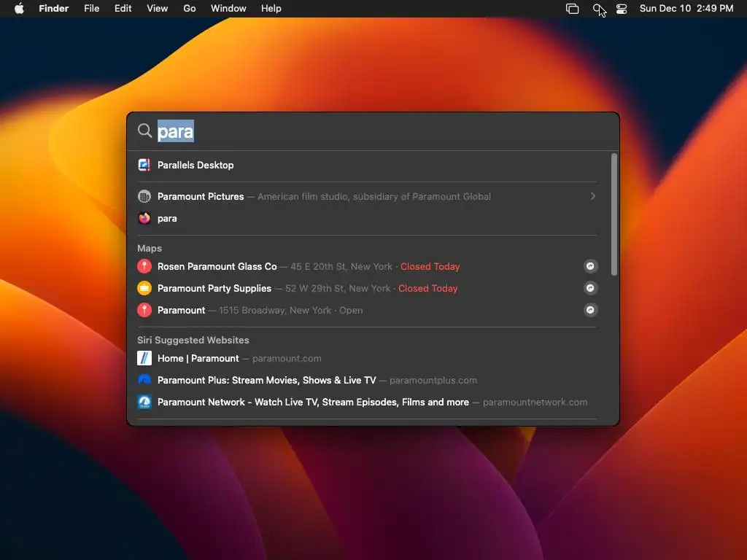Open the Edit menu
The height and width of the screenshot is (560, 747).
(123, 9)
